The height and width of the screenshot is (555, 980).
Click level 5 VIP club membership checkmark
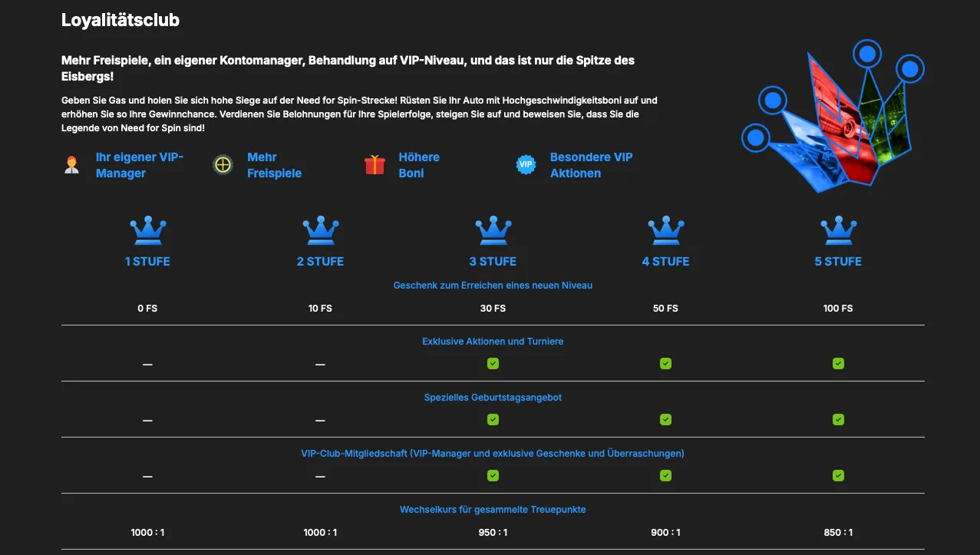[838, 476]
